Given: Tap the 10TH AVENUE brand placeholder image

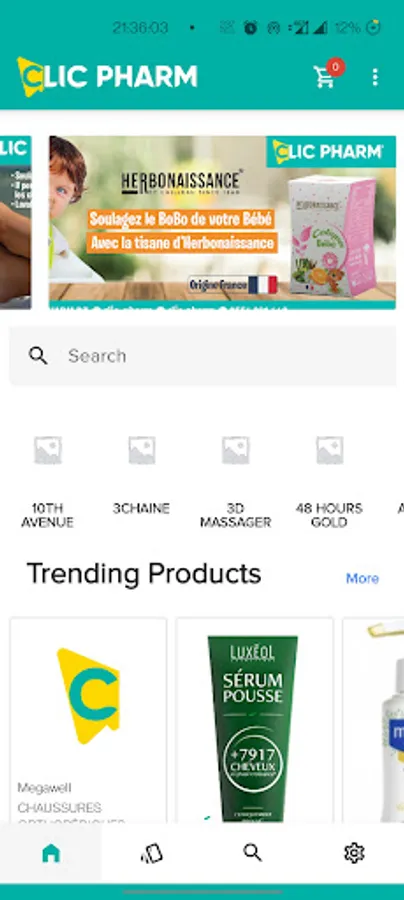Looking at the screenshot, I should 48,451.
